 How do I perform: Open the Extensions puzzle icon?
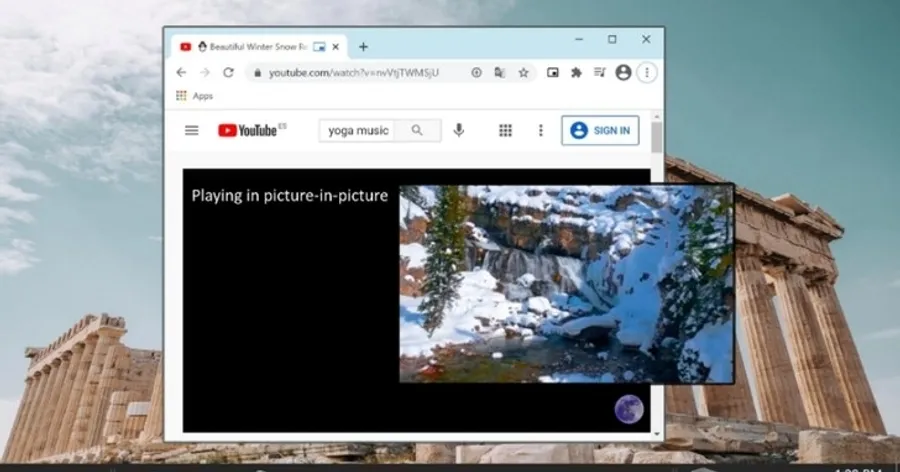click(x=576, y=73)
